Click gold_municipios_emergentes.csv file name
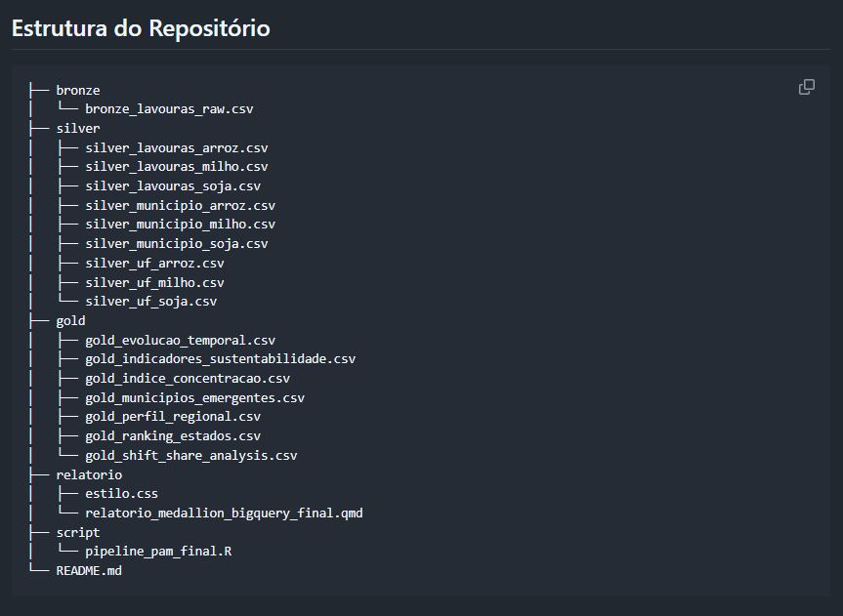 194,397
